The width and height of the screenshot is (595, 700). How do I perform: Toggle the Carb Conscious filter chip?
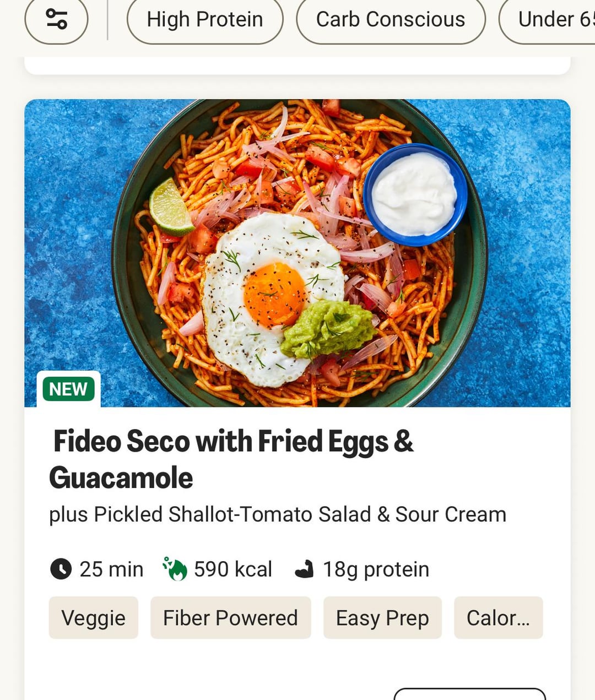click(x=391, y=20)
